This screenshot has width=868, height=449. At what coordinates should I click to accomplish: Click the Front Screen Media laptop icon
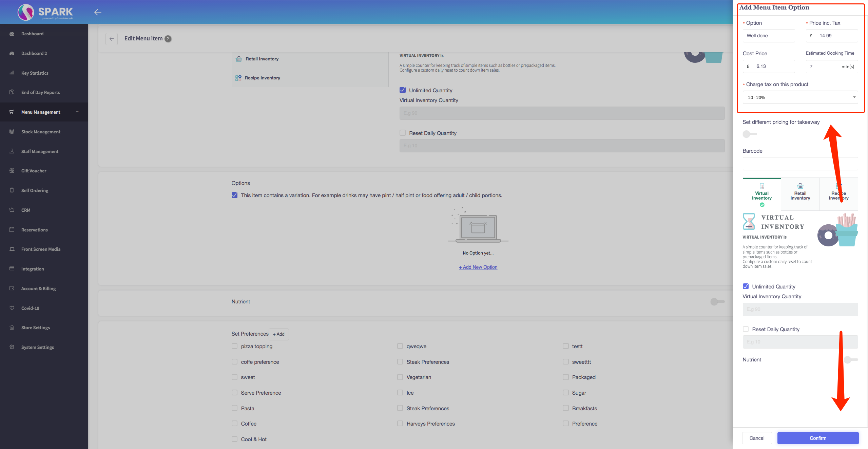(x=12, y=249)
